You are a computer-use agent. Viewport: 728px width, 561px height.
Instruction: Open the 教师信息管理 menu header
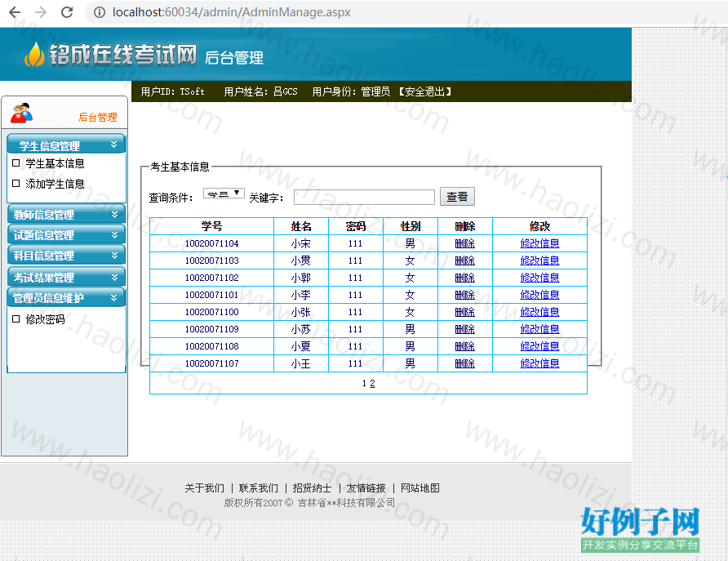click(66, 214)
